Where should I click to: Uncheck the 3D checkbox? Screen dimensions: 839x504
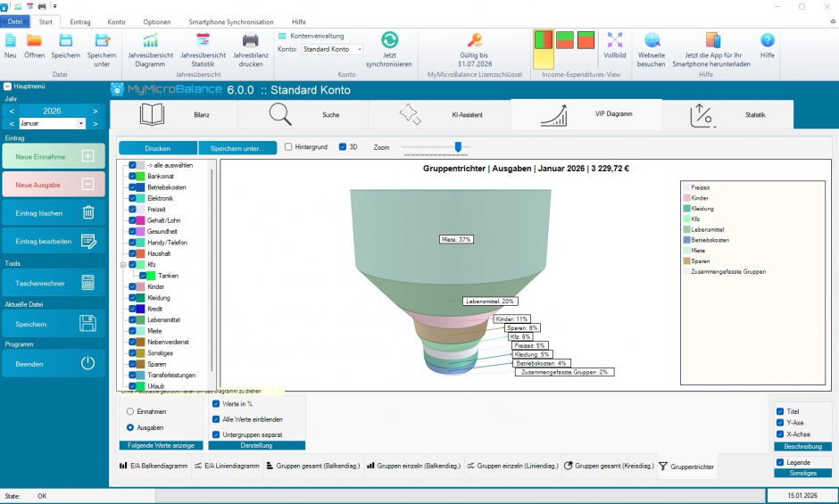pos(343,147)
